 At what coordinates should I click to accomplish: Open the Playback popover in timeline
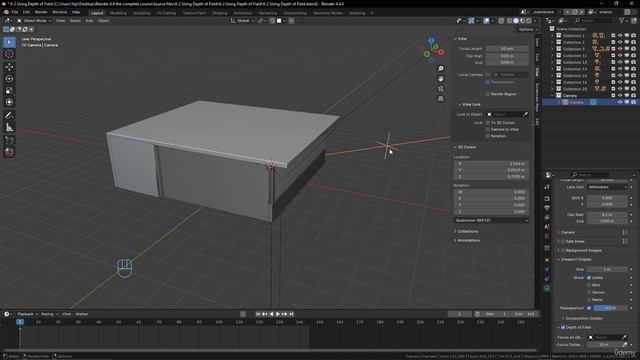coord(27,314)
